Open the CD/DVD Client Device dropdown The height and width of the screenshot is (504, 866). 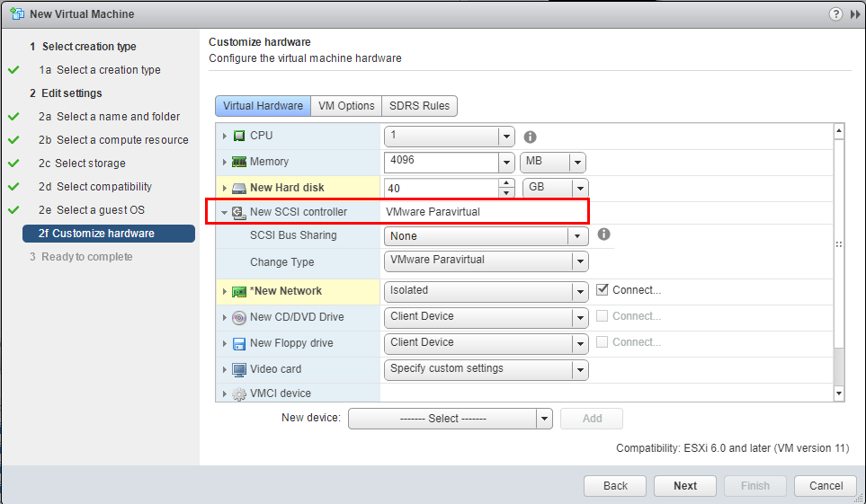point(580,317)
